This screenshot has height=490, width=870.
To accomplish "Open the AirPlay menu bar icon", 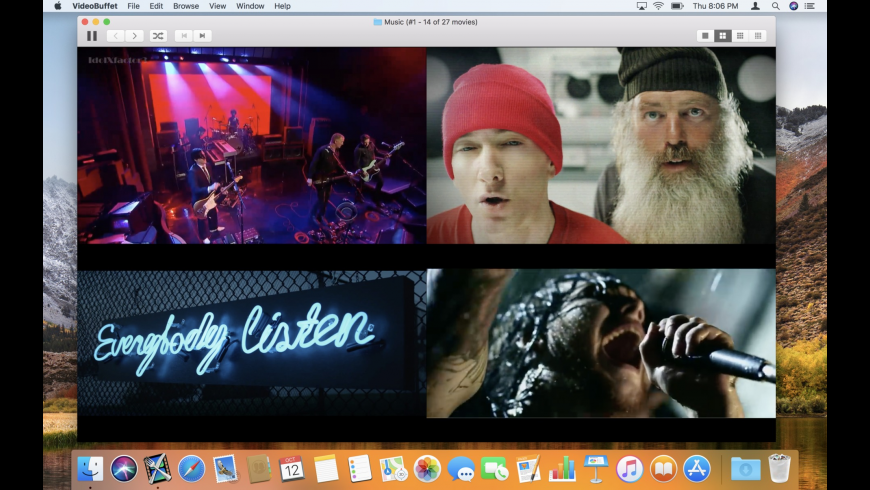I will click(641, 6).
